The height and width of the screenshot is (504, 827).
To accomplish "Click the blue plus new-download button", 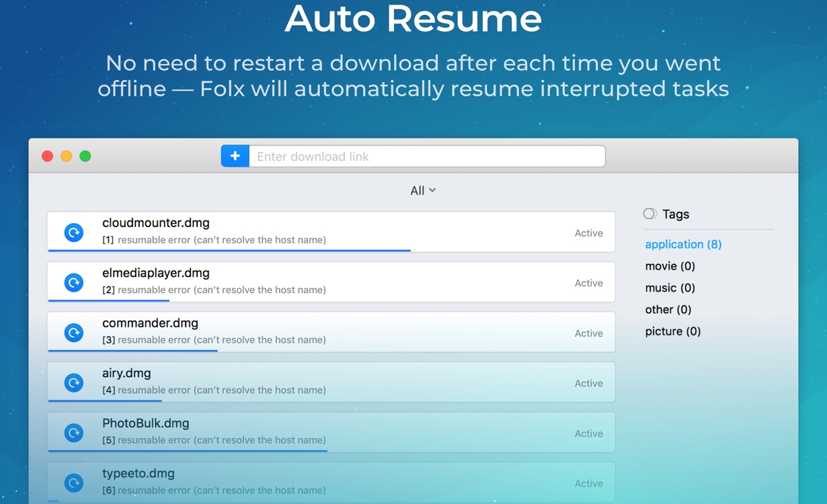I will [235, 156].
